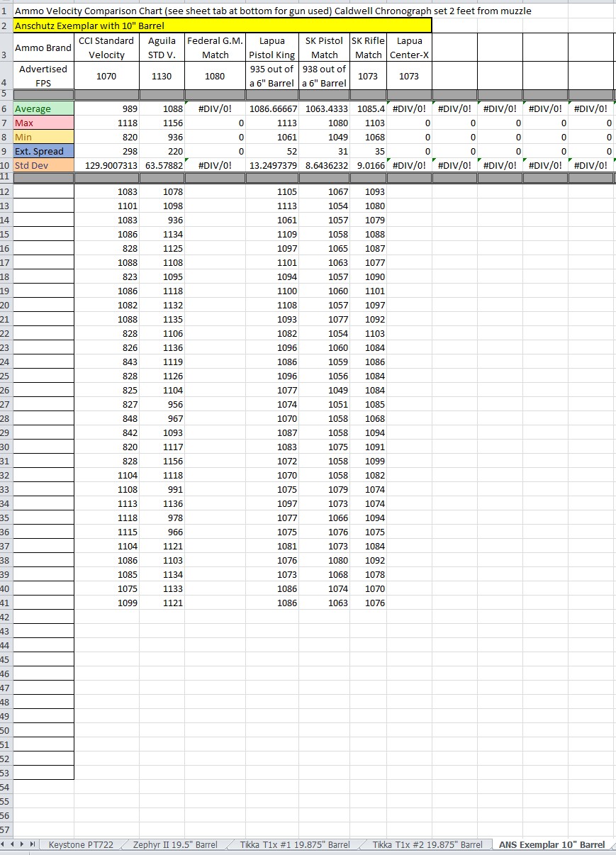Select the Aguila extreme spread value 220
This screenshot has height=855, width=616.
(162, 151)
